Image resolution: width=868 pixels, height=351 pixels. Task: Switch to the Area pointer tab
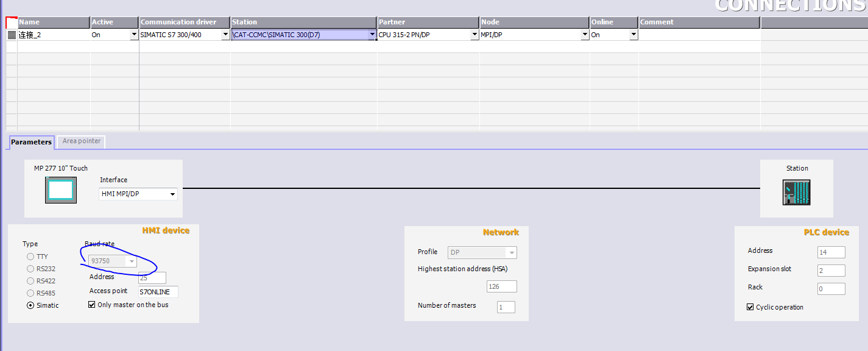click(x=83, y=141)
